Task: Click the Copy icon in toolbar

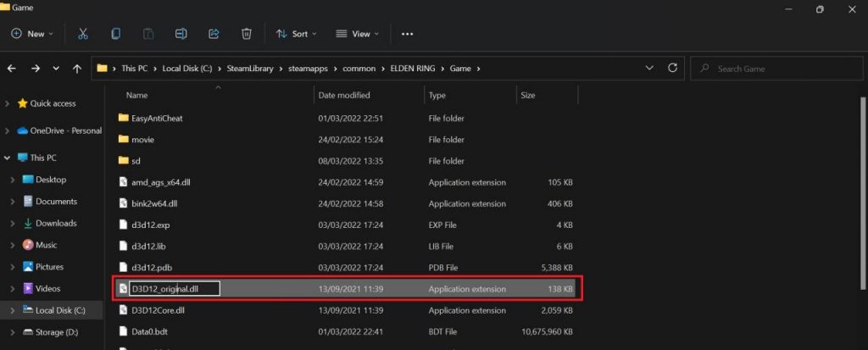Action: coord(115,34)
